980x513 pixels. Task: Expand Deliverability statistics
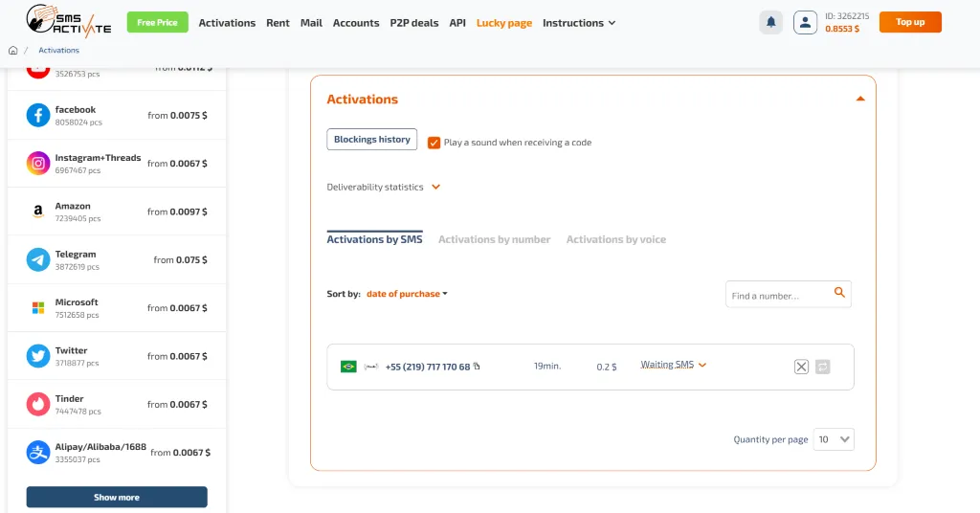tap(383, 187)
